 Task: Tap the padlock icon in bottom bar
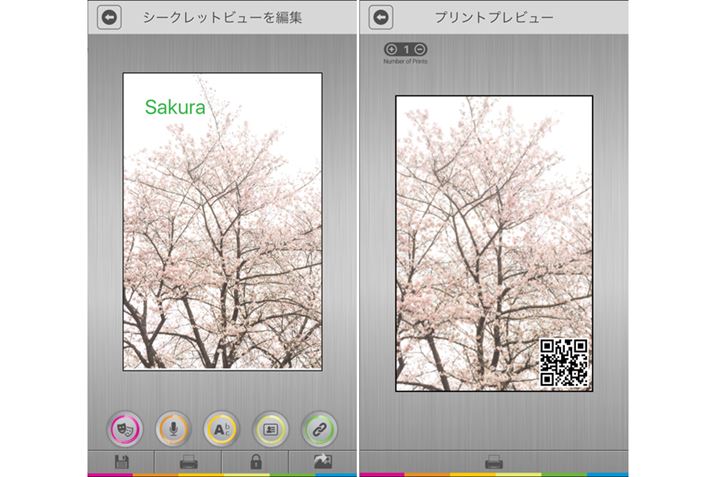coord(256,462)
